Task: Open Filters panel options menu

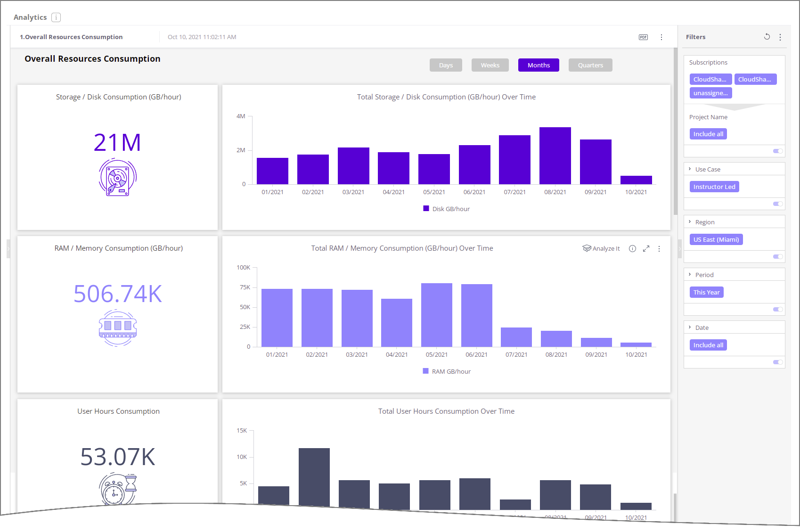Action: (780, 37)
